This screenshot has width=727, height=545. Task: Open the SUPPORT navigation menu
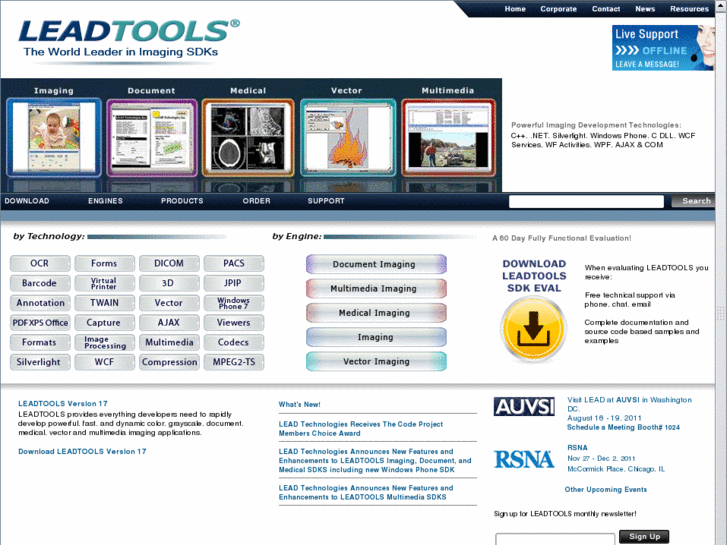tap(326, 201)
